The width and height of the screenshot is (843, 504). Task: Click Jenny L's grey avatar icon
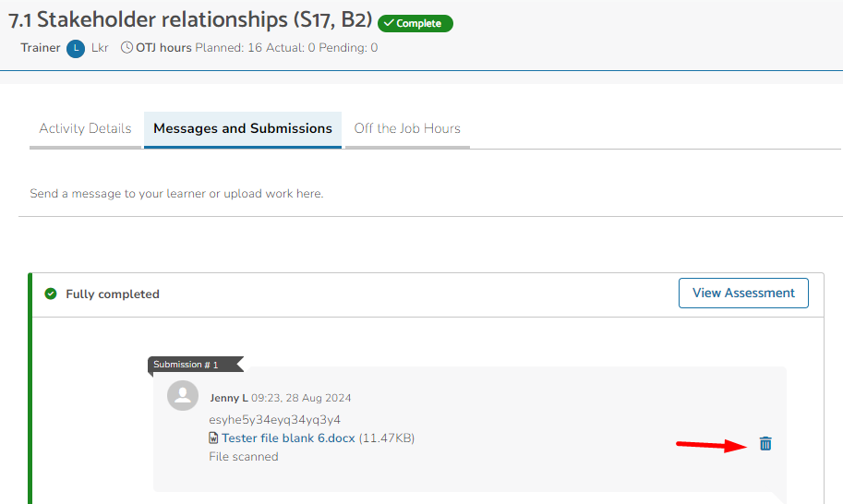183,395
